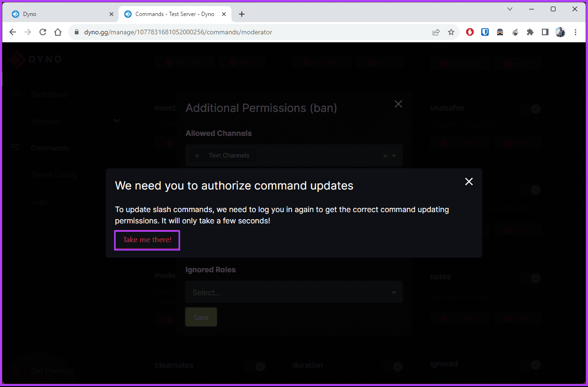This screenshot has width=588, height=387.
Task: Click the Commands list icon in sidebar
Action: [x=16, y=148]
